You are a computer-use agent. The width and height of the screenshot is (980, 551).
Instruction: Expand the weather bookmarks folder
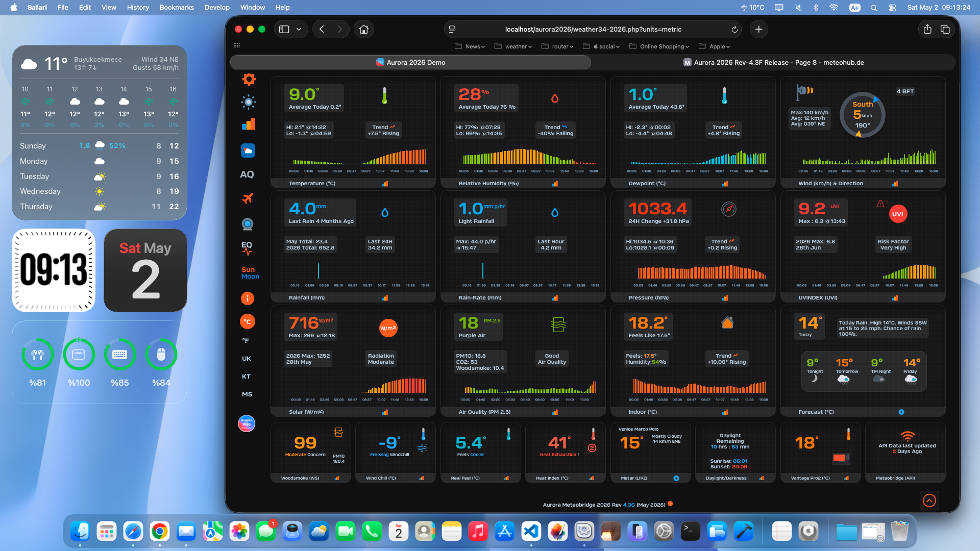click(513, 46)
